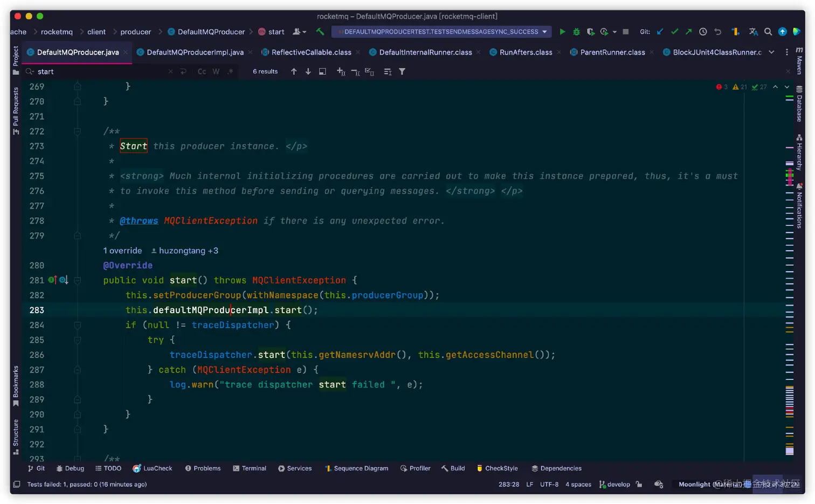Open the code with me user dropdown
The image size is (815, 504).
pyautogui.click(x=299, y=32)
